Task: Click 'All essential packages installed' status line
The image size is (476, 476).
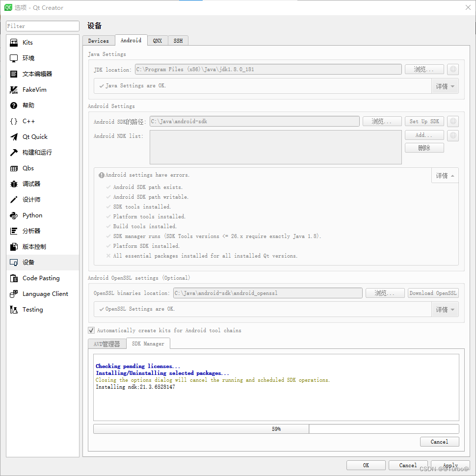Action: tap(205, 256)
